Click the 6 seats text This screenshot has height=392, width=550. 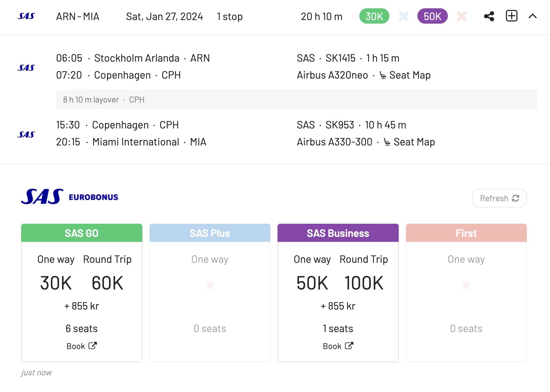tap(82, 329)
